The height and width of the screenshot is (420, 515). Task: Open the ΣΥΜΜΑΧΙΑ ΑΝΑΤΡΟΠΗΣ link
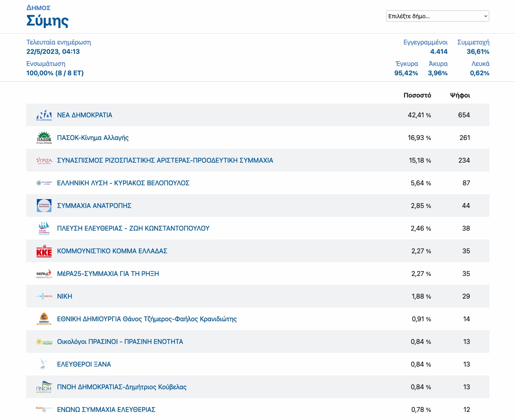[94, 206]
